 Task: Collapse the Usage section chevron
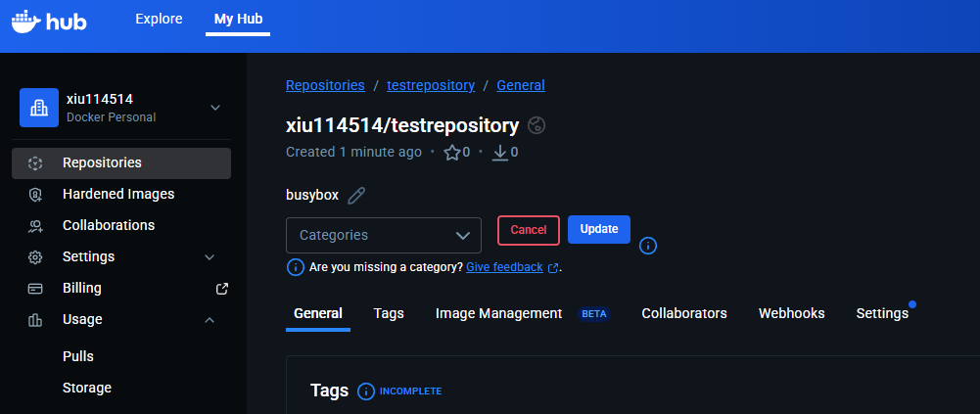click(210, 320)
